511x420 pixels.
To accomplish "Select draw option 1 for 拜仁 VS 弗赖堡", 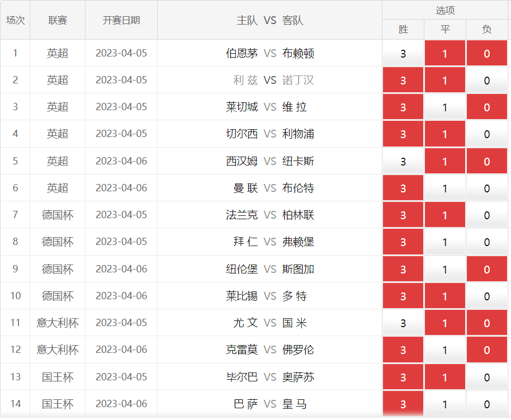I will pos(445,242).
